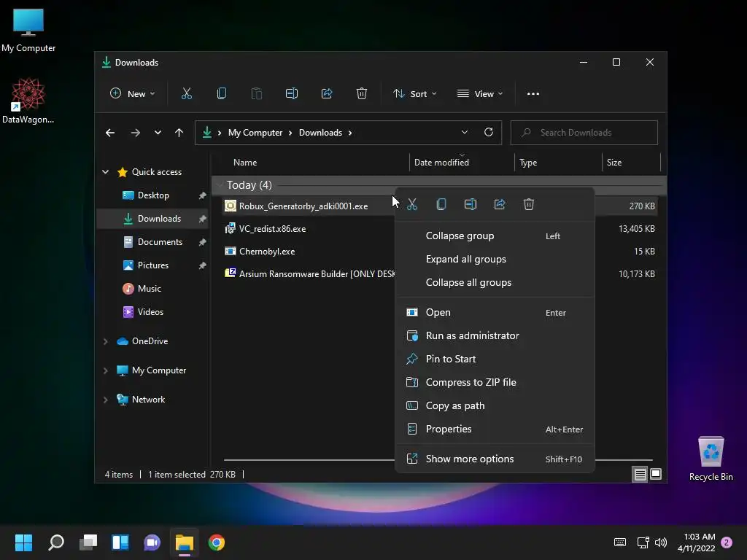Sort by the Type column header

point(528,163)
